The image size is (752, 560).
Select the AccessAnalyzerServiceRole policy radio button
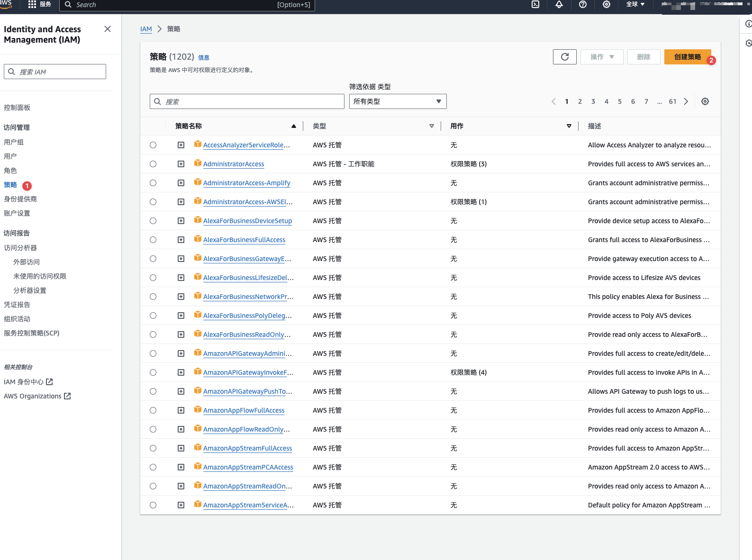(153, 145)
